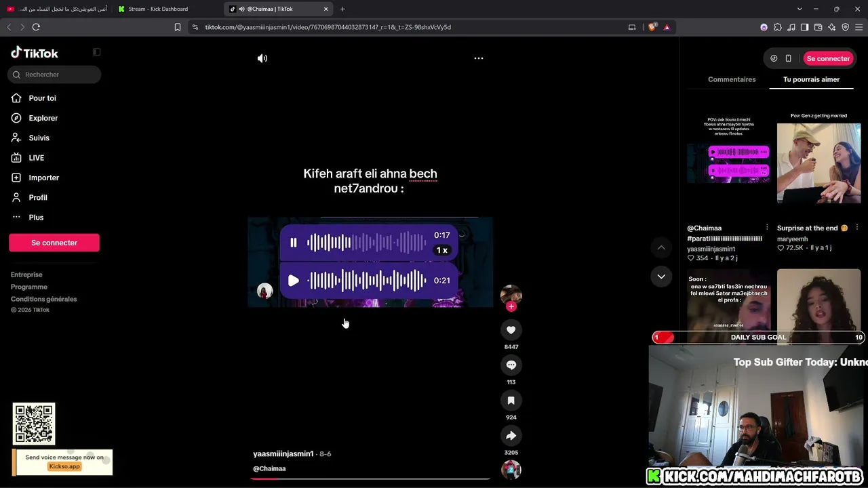Go to previous video arrow
Image resolution: width=868 pixels, height=488 pixels.
pos(661,248)
